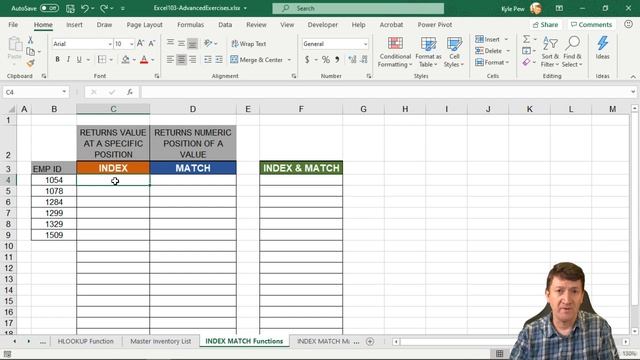
Task: Click the Redo arrow icon
Action: pyautogui.click(x=104, y=8)
